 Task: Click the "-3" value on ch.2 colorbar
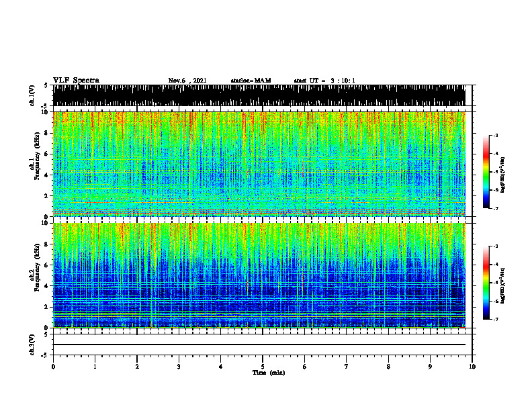pyautogui.click(x=496, y=246)
